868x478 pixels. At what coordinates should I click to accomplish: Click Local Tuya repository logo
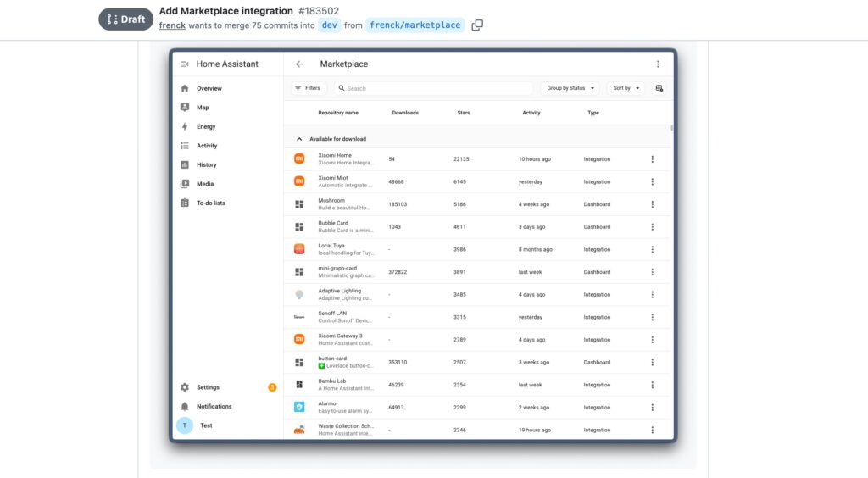pos(299,249)
